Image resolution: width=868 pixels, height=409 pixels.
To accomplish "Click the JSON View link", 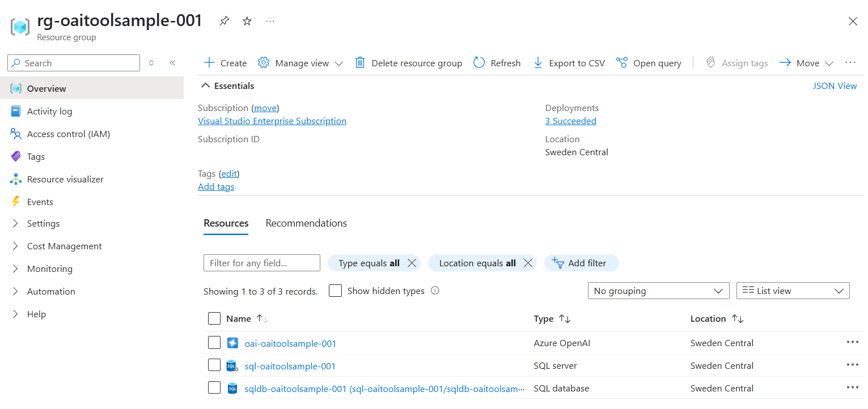I will click(835, 86).
